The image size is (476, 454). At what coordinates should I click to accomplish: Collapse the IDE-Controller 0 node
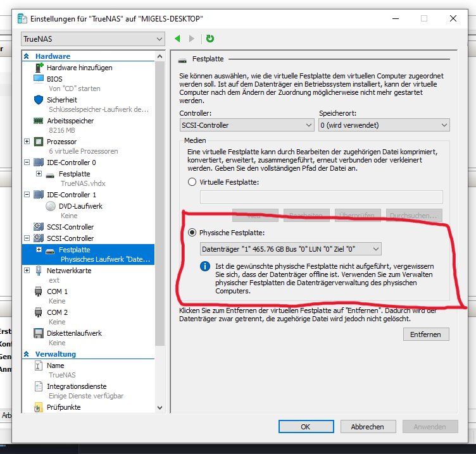(x=27, y=163)
